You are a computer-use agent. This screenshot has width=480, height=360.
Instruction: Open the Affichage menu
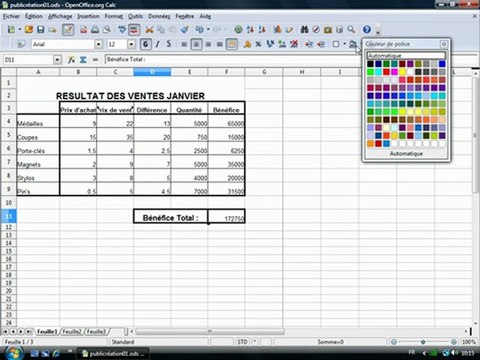tap(60, 16)
